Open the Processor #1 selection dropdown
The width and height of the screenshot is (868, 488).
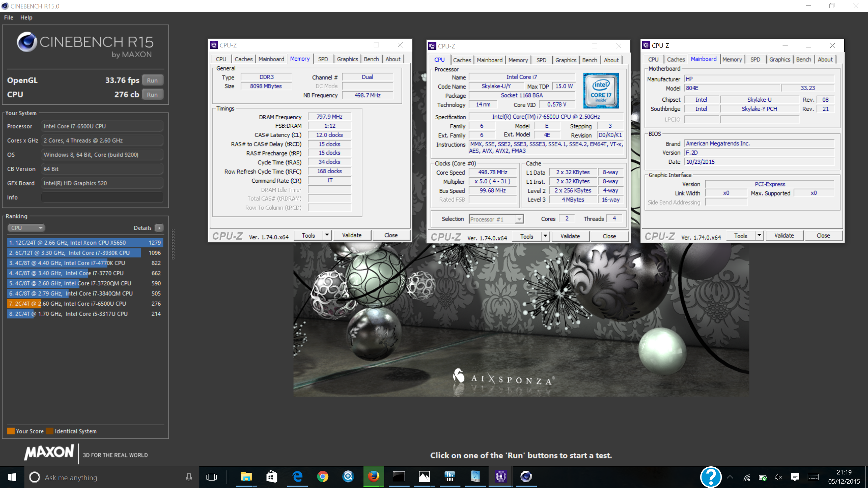[x=496, y=219]
